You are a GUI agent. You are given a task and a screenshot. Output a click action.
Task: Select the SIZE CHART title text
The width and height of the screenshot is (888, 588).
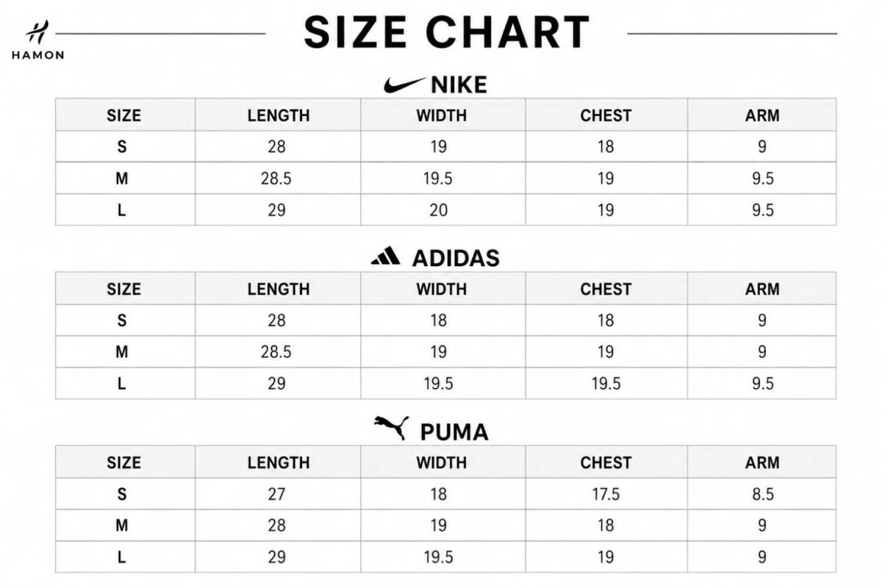coord(446,32)
